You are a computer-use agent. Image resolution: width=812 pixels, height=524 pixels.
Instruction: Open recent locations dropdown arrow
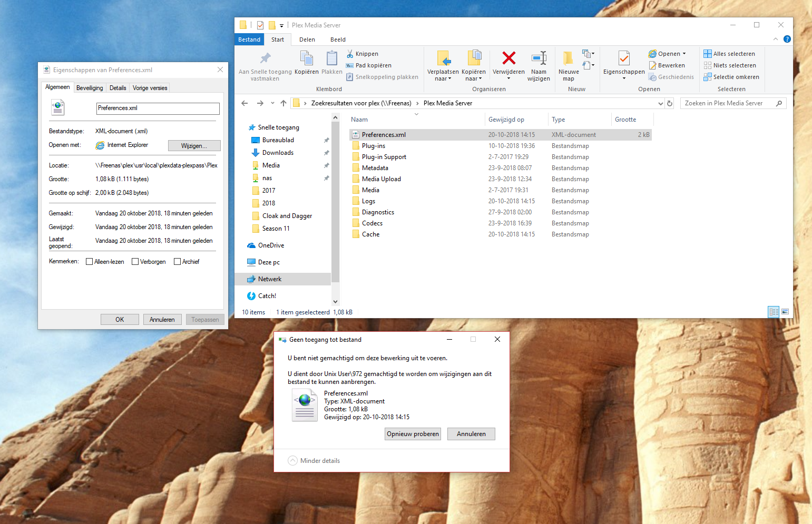(272, 103)
